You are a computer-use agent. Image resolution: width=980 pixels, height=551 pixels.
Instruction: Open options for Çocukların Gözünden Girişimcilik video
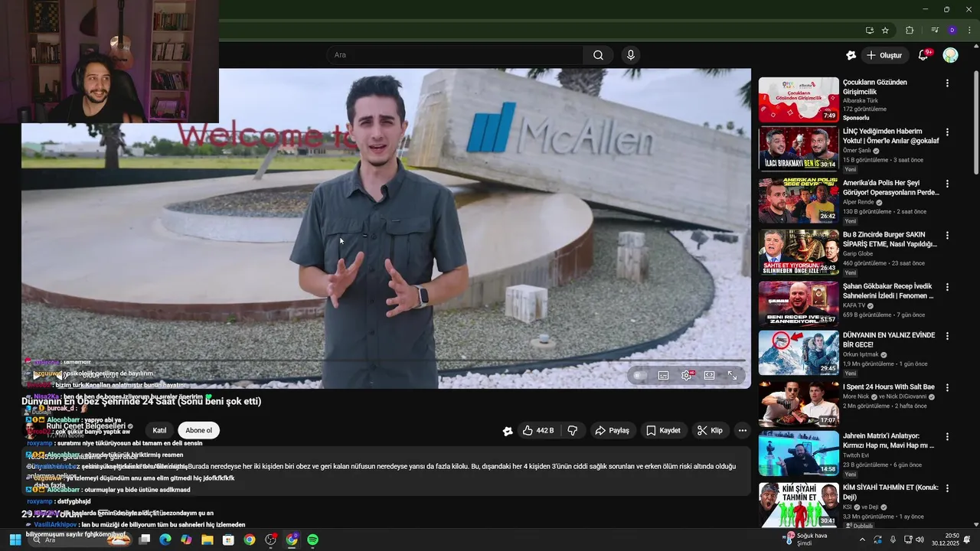947,83
